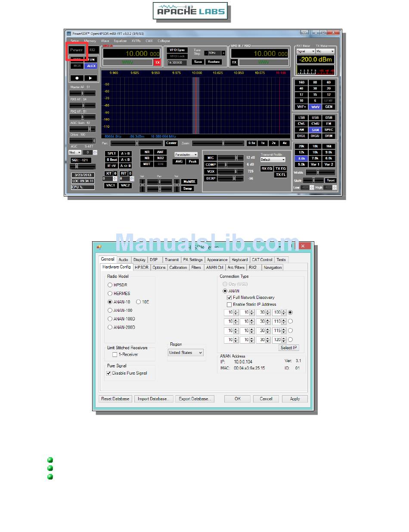Click the 14.300000 frequency input field

pyautogui.click(x=177, y=62)
